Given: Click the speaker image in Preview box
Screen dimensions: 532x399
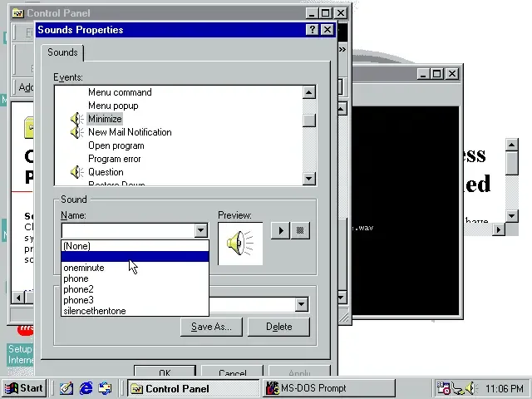Looking at the screenshot, I should [240, 244].
